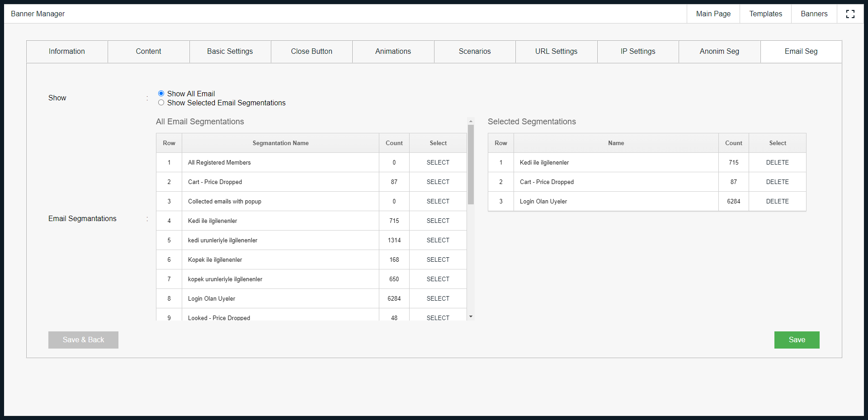Screen dimensions: 868x420
Task: Select the Email Seg tab
Action: 801,52
